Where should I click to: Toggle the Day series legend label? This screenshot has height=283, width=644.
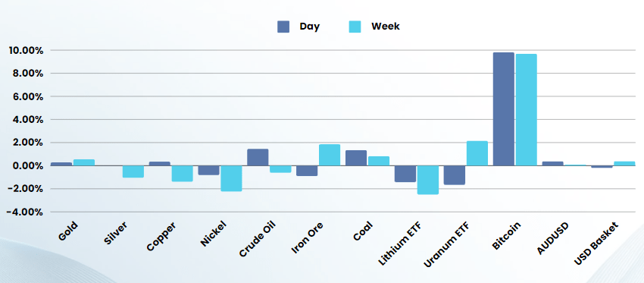pos(310,27)
